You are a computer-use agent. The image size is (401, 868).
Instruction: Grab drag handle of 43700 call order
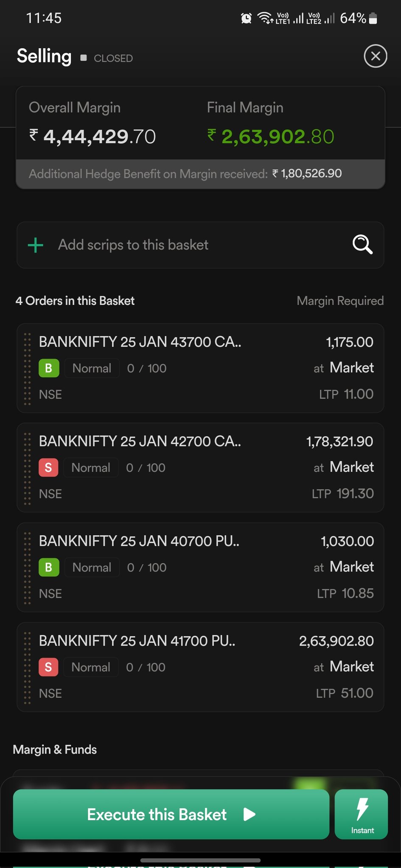coord(27,369)
